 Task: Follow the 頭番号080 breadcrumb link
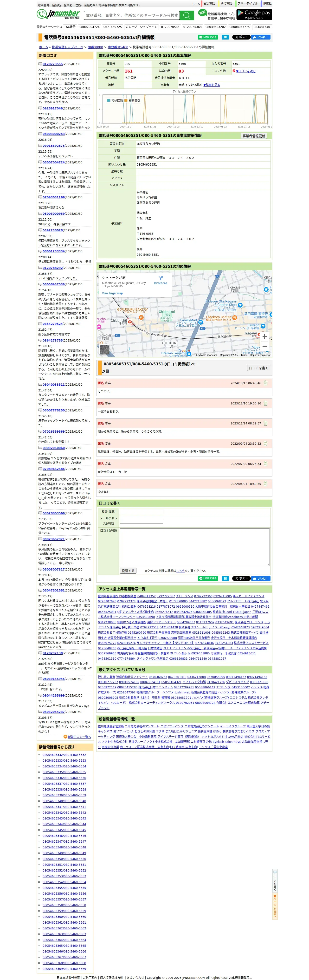(x=95, y=47)
